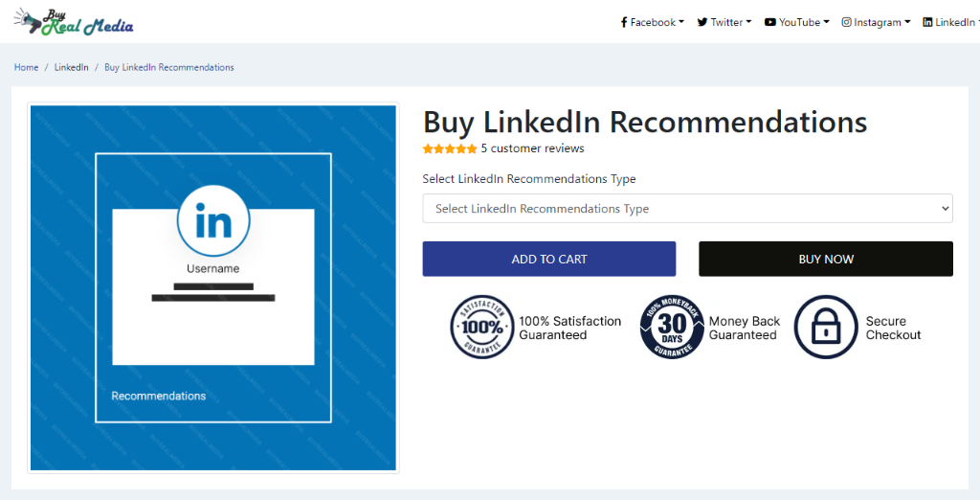
Task: Go to Home via breadcrumb
Action: (26, 67)
